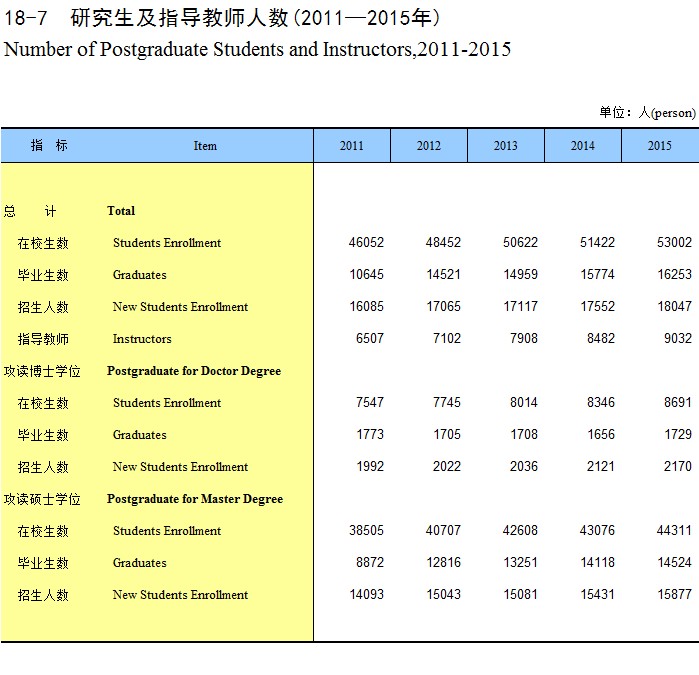Viewport: 699px width, 675px height.
Task: Click the Item column header
Action: pos(205,146)
